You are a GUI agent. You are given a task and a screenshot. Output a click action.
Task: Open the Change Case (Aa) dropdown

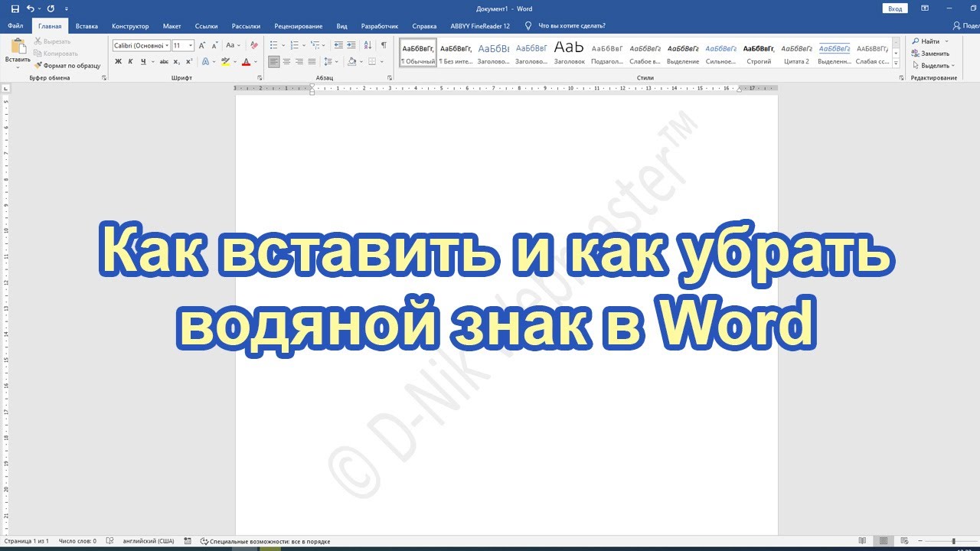[x=232, y=45]
